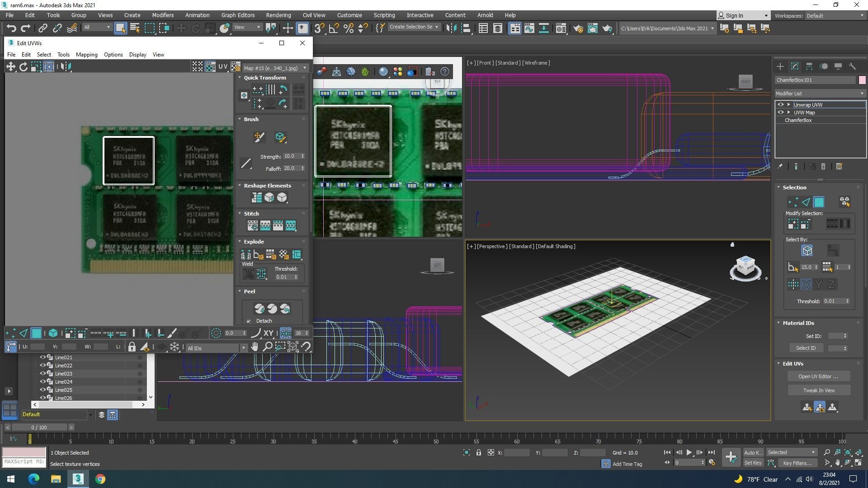Click the Remove modifier trash icon
868x488 pixels.
coord(823,167)
